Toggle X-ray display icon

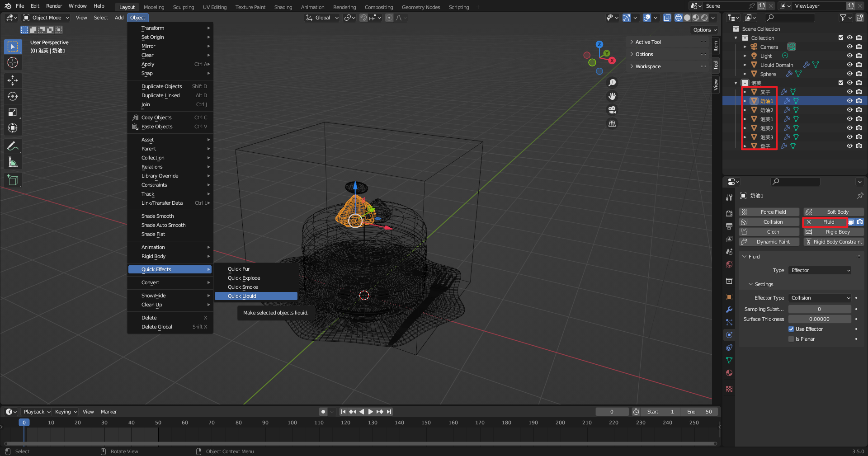(x=667, y=18)
